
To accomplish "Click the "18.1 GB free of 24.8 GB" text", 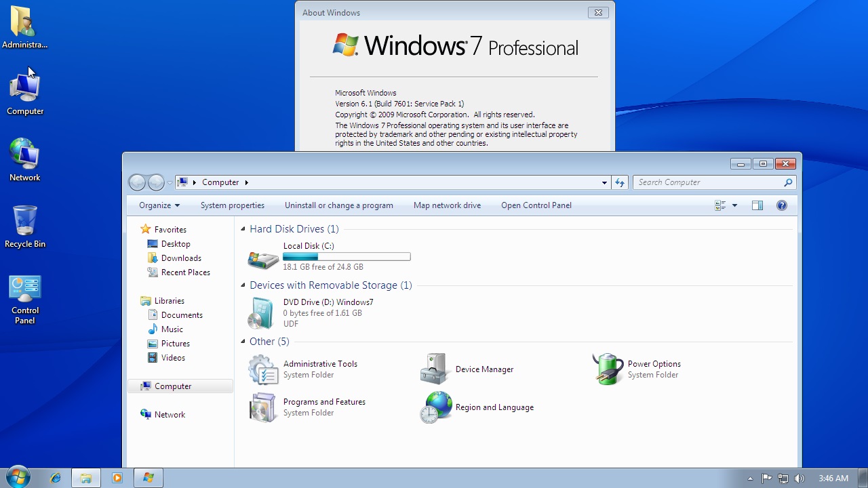I will click(x=323, y=267).
